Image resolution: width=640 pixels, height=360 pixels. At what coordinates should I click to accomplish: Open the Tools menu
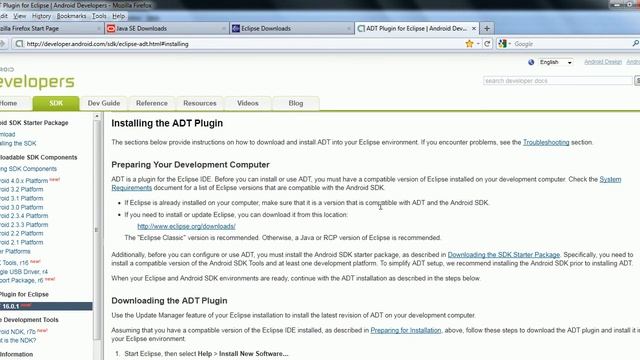tap(99, 16)
